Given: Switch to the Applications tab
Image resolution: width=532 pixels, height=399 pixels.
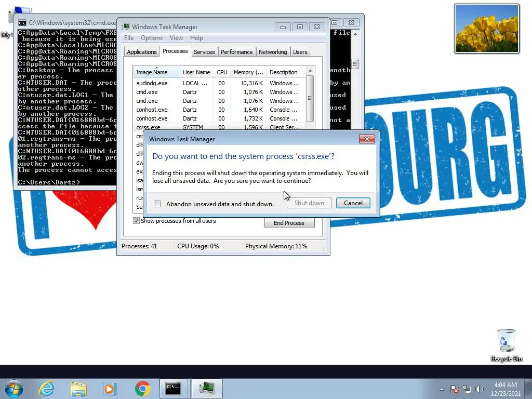Looking at the screenshot, I should coord(141,52).
